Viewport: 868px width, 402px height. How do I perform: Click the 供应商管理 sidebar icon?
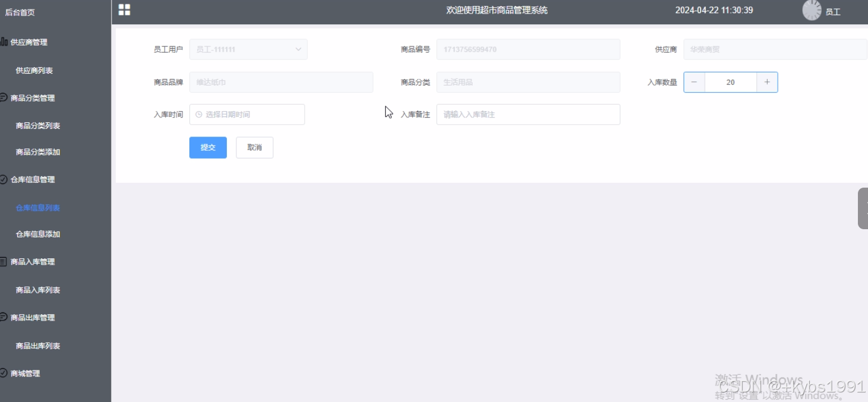(x=4, y=42)
